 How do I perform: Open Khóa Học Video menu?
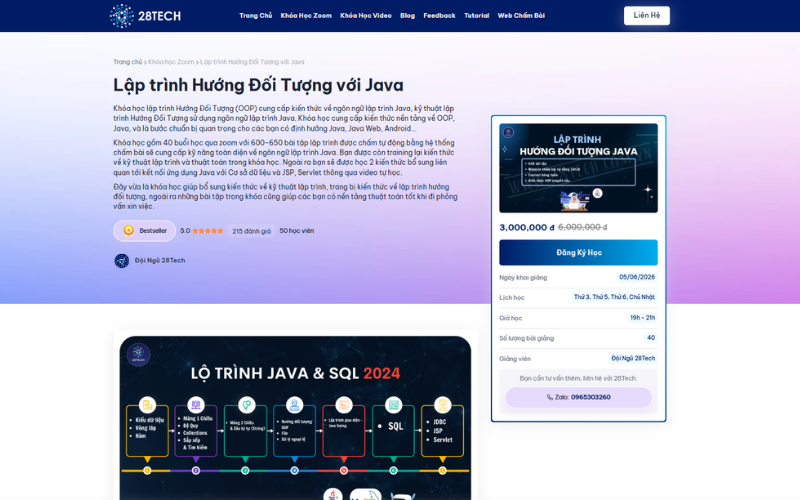pyautogui.click(x=366, y=16)
